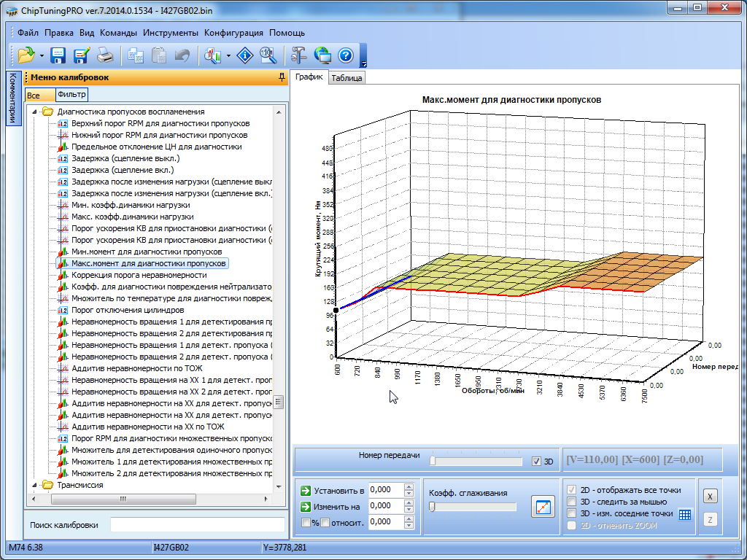Image resolution: width=747 pixels, height=560 pixels.
Task: Click the binary search magnifier icon
Action: pos(268,55)
